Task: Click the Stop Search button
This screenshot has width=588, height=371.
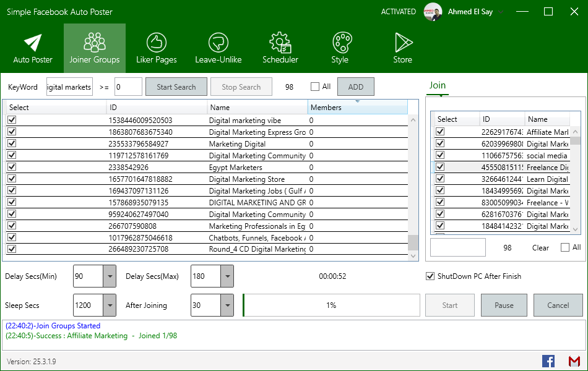Action: click(x=241, y=87)
